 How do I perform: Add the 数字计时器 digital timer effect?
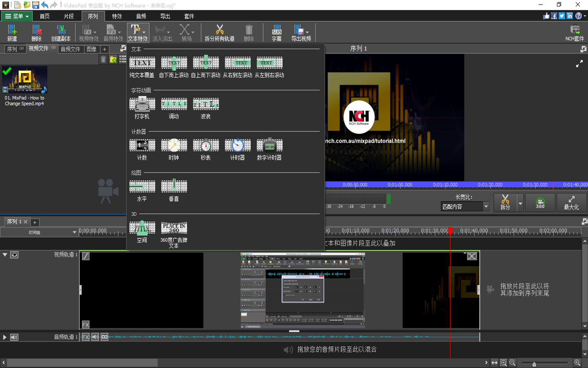tap(269, 149)
